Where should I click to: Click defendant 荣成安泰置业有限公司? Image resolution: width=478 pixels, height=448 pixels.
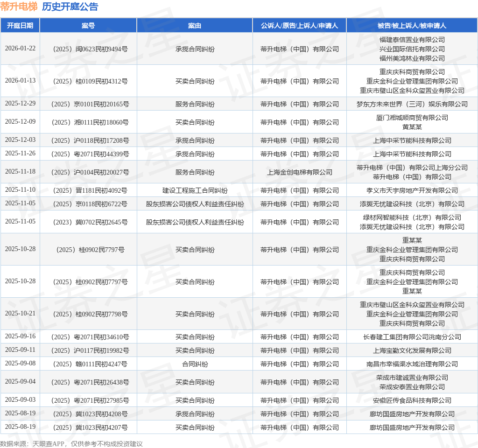(x=412, y=387)
